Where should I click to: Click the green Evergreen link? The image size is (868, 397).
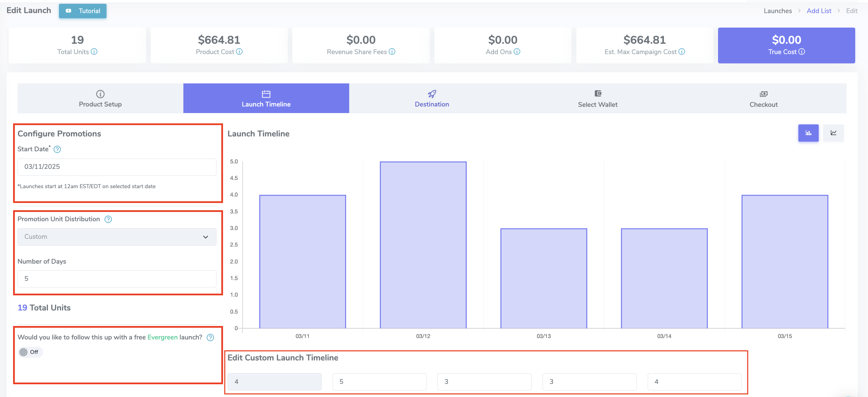click(x=162, y=337)
